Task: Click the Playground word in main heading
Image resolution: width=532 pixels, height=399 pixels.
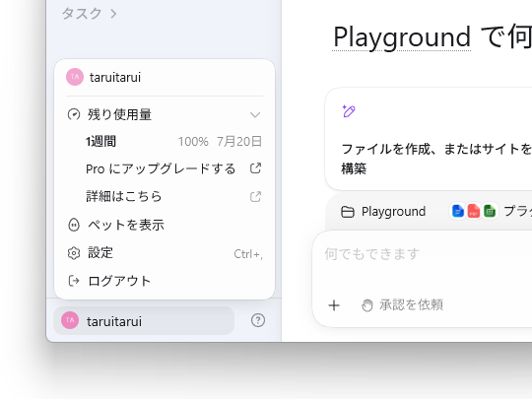Action: click(x=402, y=37)
